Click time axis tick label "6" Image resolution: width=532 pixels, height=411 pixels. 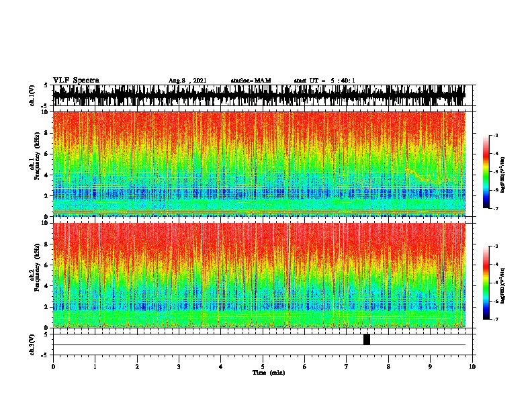(305, 367)
